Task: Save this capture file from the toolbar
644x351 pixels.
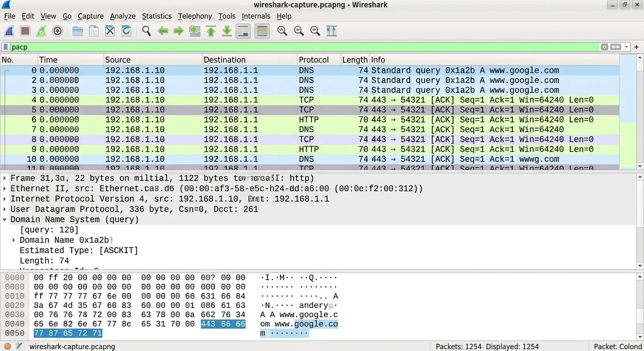Action: coord(94,31)
